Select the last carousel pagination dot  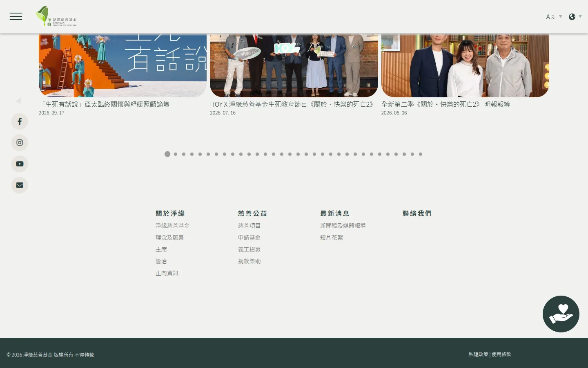(421, 154)
